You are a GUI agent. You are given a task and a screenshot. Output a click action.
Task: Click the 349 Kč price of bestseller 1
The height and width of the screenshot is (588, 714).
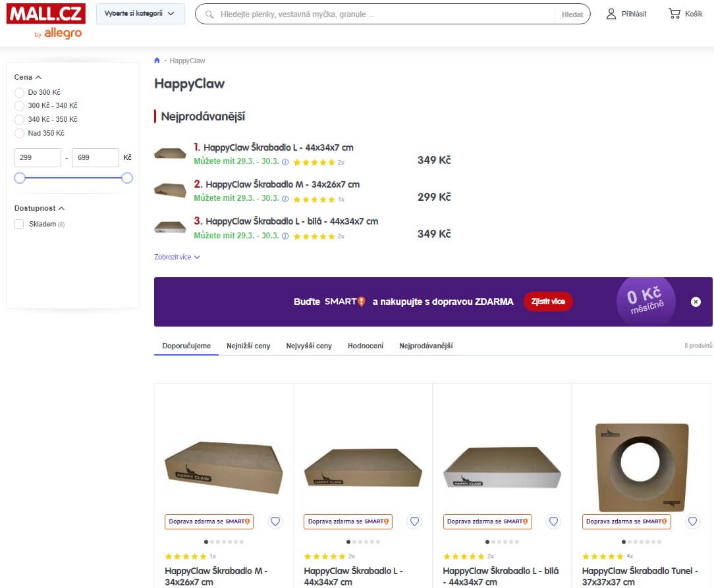pyautogui.click(x=434, y=160)
